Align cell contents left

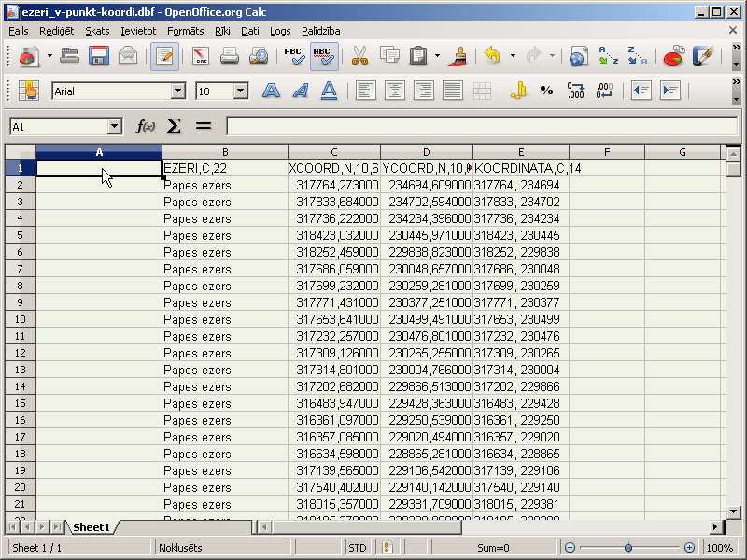pyautogui.click(x=365, y=91)
